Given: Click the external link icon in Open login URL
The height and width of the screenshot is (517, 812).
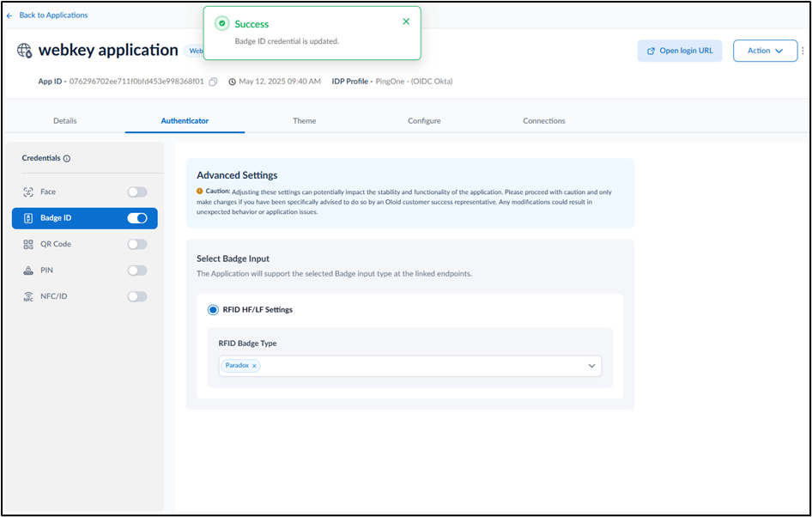Looking at the screenshot, I should click(651, 52).
